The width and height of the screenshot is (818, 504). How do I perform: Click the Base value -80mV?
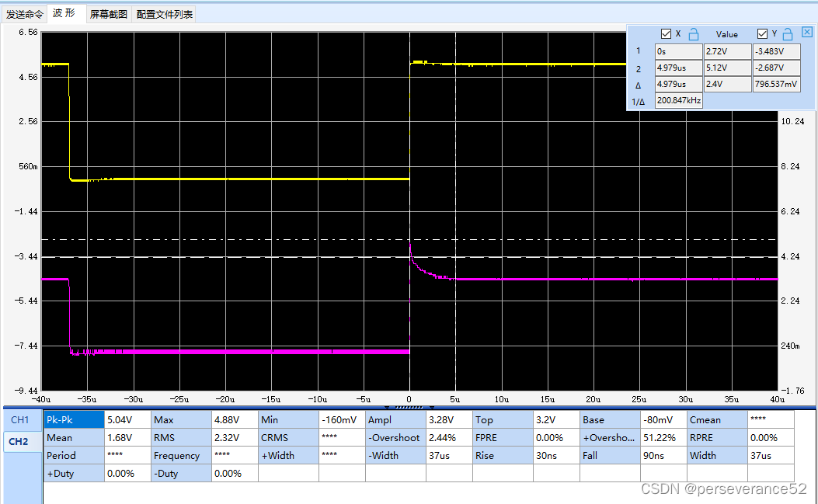[x=663, y=419]
